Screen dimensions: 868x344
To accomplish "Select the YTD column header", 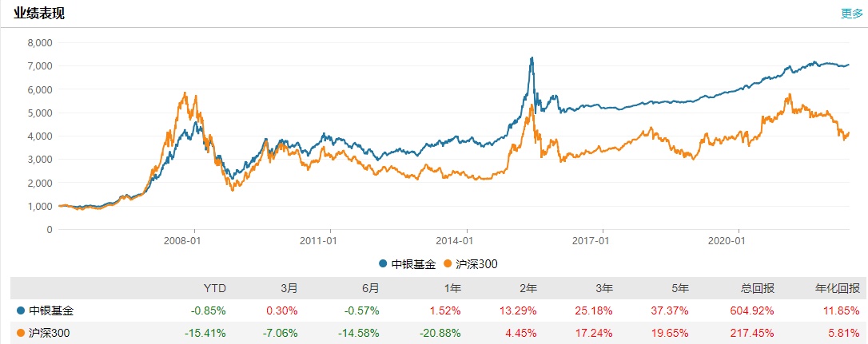I will (x=213, y=289).
